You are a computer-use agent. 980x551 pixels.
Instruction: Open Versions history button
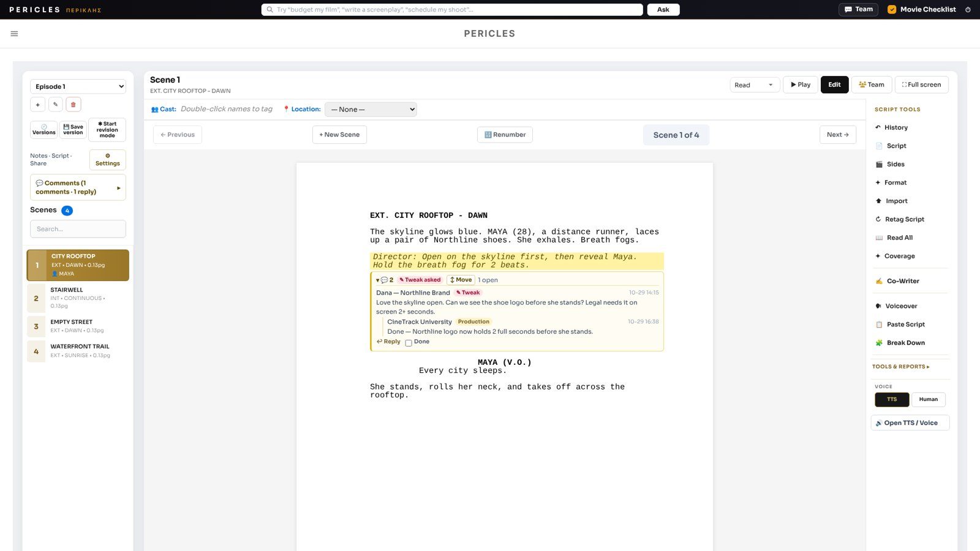pos(43,130)
